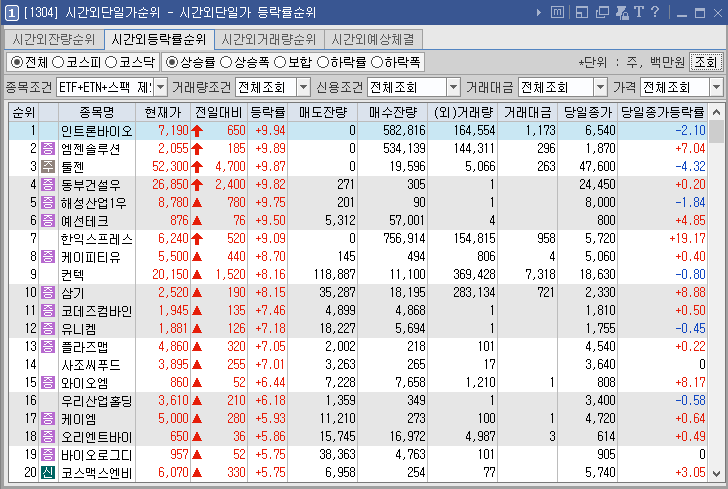Select stock name 한익스프레스
728x489 pixels.
(97, 239)
